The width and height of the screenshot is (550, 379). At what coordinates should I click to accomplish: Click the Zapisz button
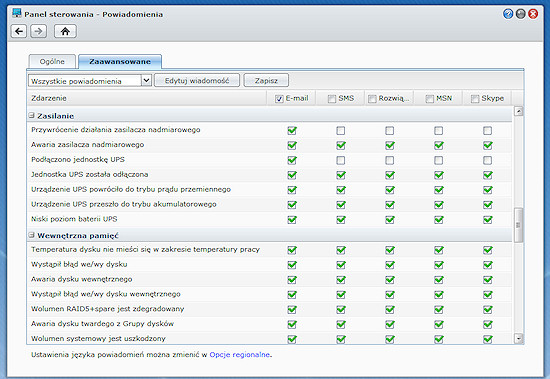point(266,80)
